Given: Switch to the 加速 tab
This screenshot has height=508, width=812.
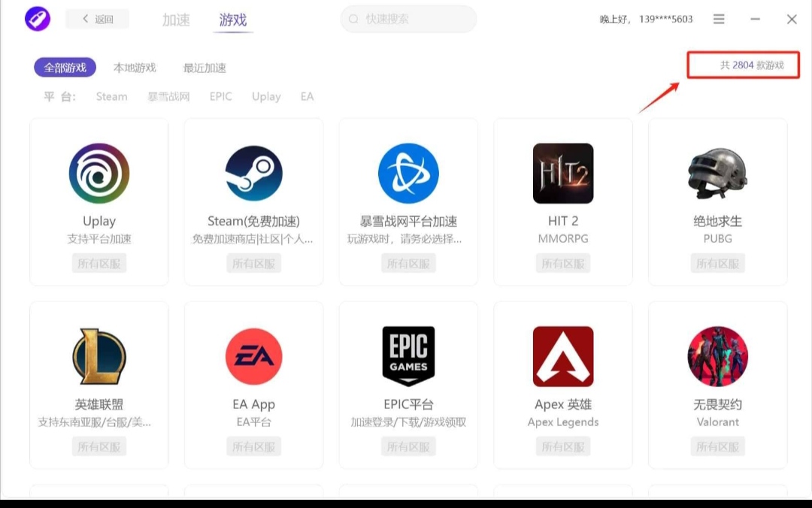Looking at the screenshot, I should click(176, 20).
